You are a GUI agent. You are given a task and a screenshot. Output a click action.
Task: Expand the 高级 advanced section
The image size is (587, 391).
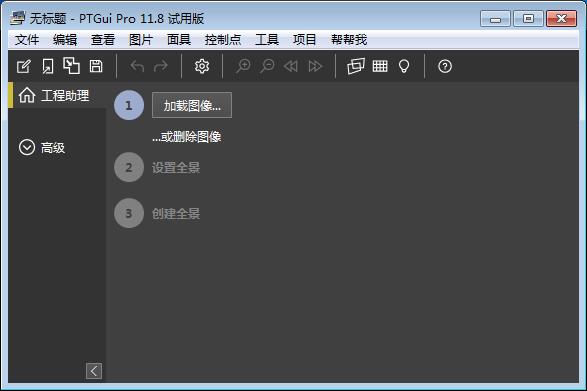(x=42, y=148)
